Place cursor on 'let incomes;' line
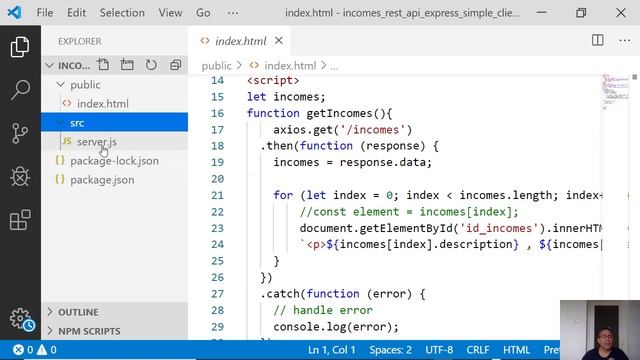This screenshot has width=640, height=360. [286, 97]
